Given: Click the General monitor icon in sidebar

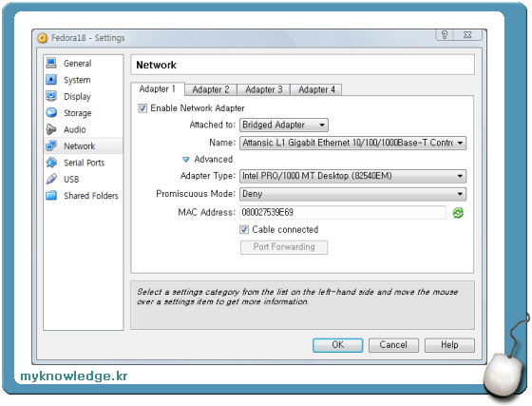Looking at the screenshot, I should tap(51, 63).
